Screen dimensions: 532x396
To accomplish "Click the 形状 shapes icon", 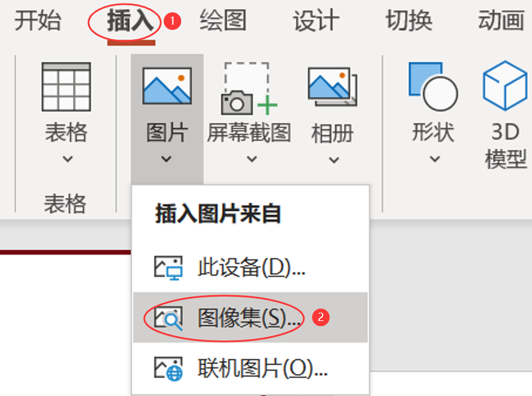I will click(433, 86).
